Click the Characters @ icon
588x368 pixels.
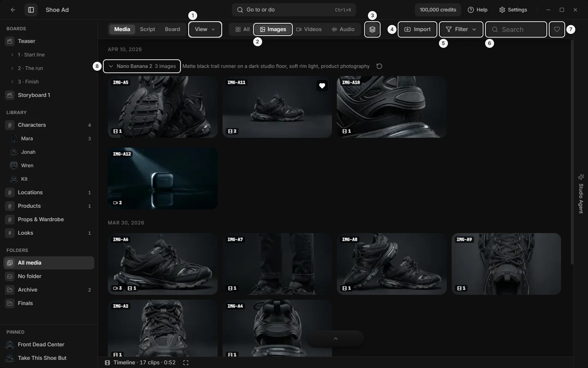point(10,125)
